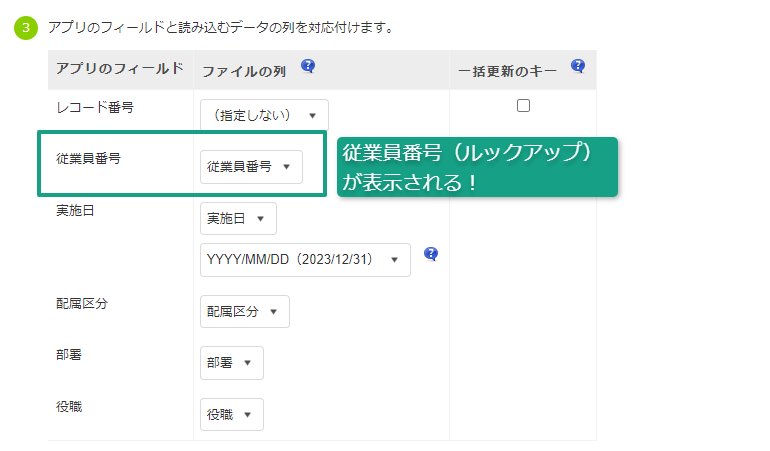Click the アプリのフィールド column header
Viewport: 770px width, 451px height.
(120, 68)
